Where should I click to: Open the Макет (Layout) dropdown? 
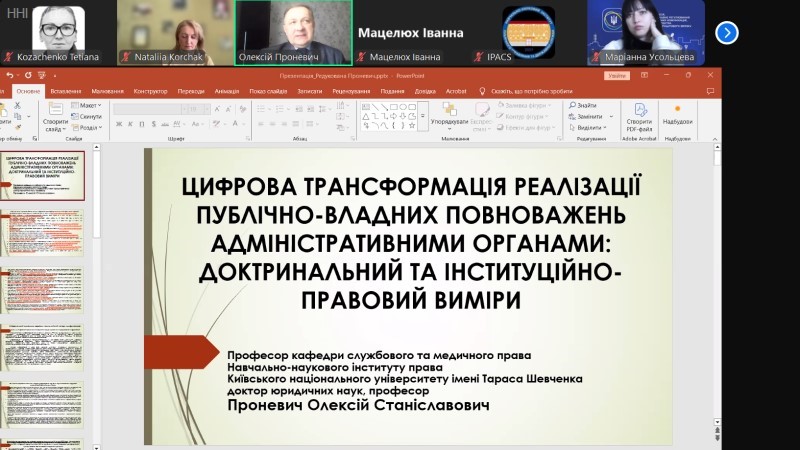pyautogui.click(x=86, y=105)
